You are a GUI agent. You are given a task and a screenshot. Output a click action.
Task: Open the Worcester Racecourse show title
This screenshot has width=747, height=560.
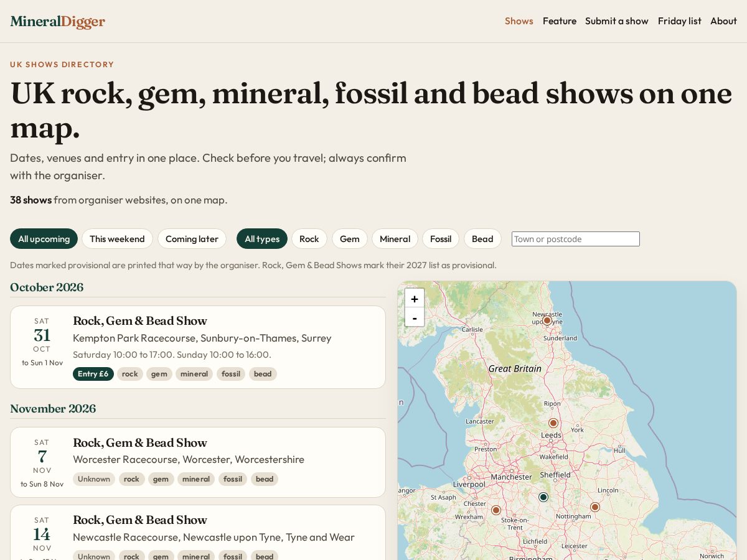pyautogui.click(x=140, y=443)
